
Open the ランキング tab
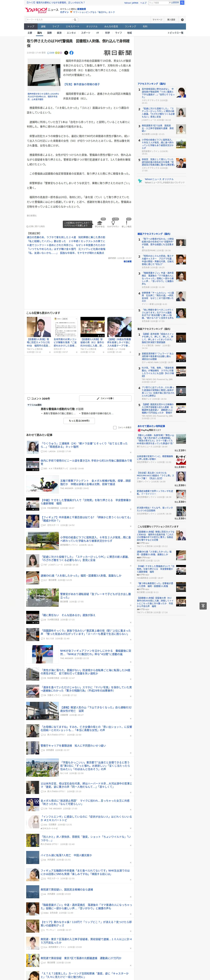(130, 27)
